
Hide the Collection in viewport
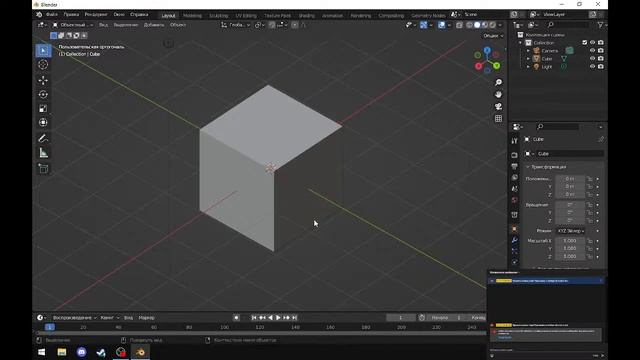pos(592,42)
